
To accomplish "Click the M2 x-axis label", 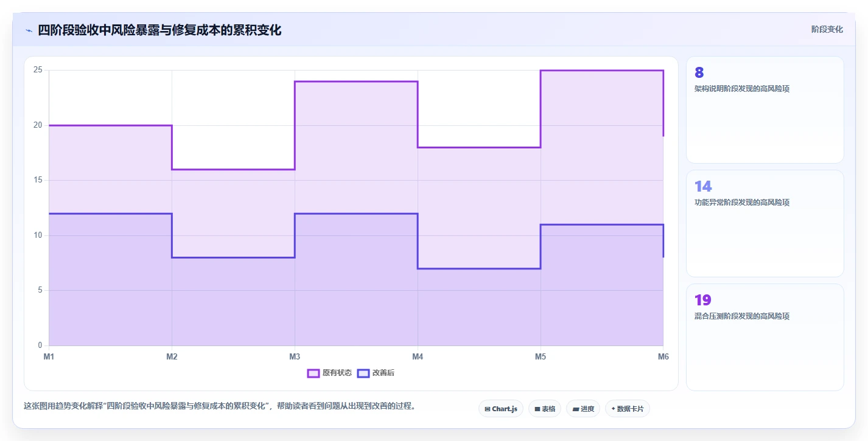I will tap(172, 357).
